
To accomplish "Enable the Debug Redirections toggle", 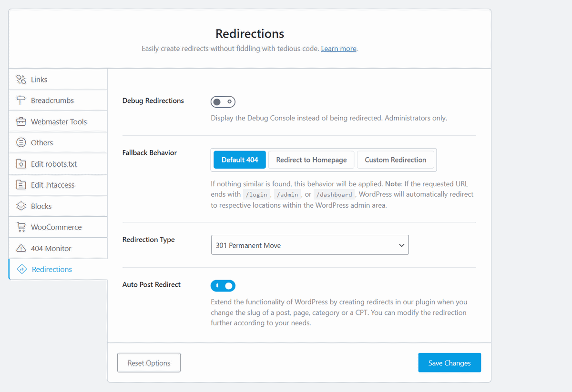I will tap(223, 101).
